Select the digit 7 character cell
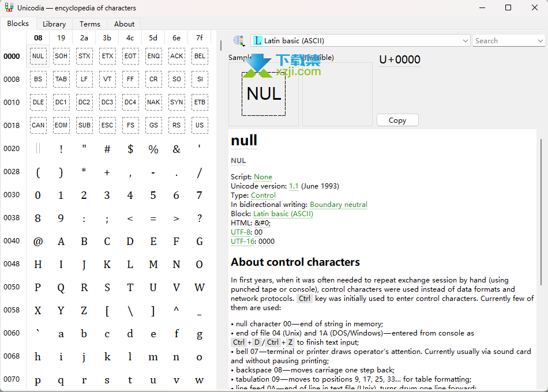Screen dimensions: 548x392 pos(200,195)
